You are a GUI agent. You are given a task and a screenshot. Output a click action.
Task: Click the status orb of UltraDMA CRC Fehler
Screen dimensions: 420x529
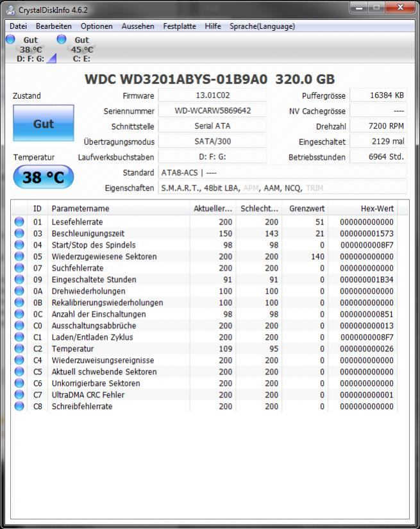pyautogui.click(x=19, y=394)
